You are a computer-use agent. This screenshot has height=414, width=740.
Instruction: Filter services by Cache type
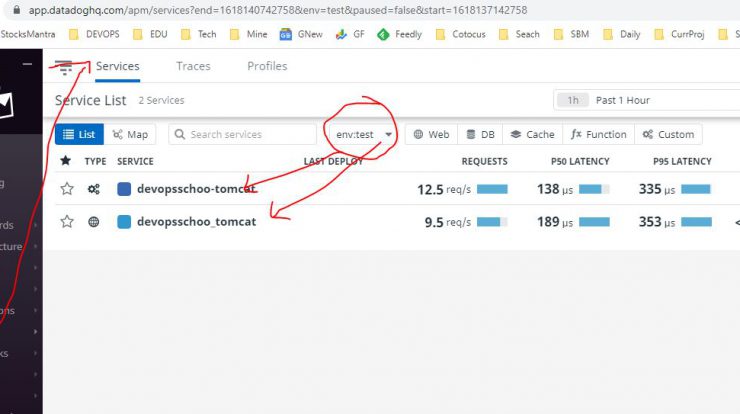[x=533, y=135]
